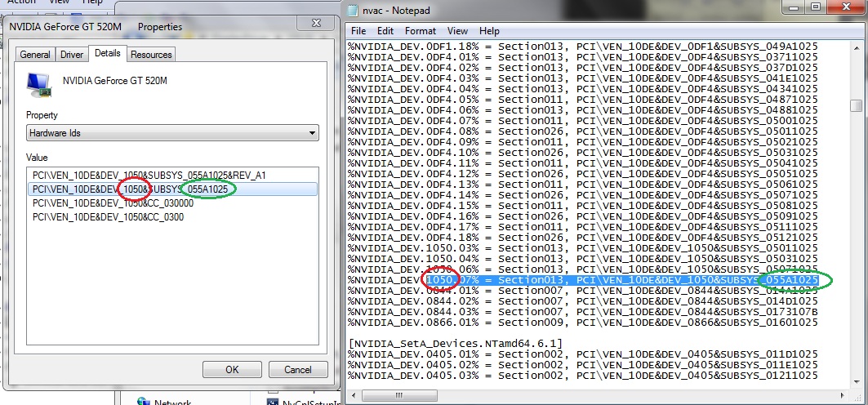868x405 pixels.
Task: Click the %NVIDIA_DEV.0DF4.16% line
Action: coord(584,216)
